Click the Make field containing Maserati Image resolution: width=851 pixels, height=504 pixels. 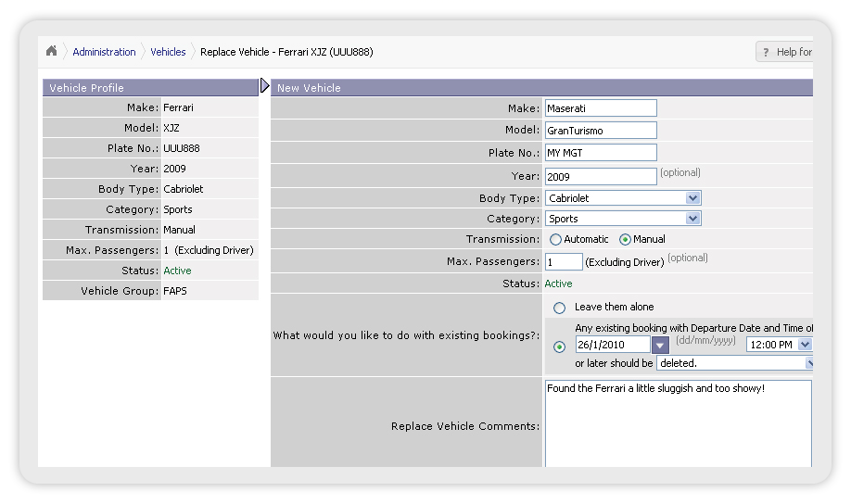pos(601,108)
